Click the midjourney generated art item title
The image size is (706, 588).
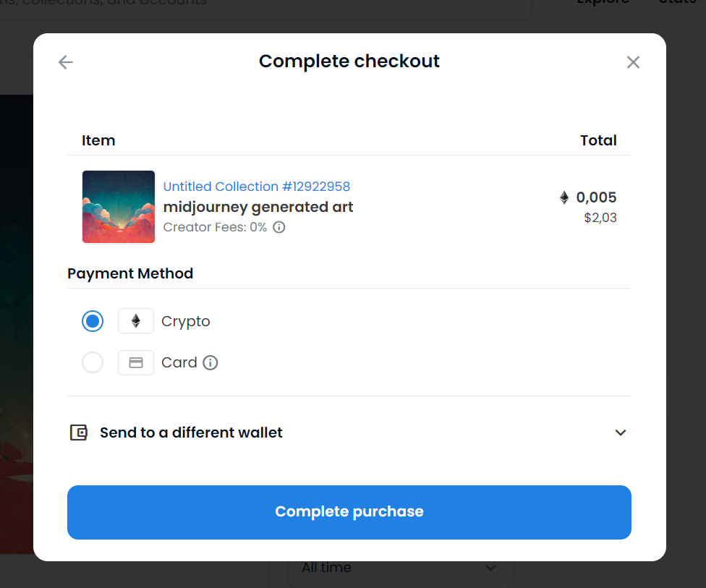[258, 207]
